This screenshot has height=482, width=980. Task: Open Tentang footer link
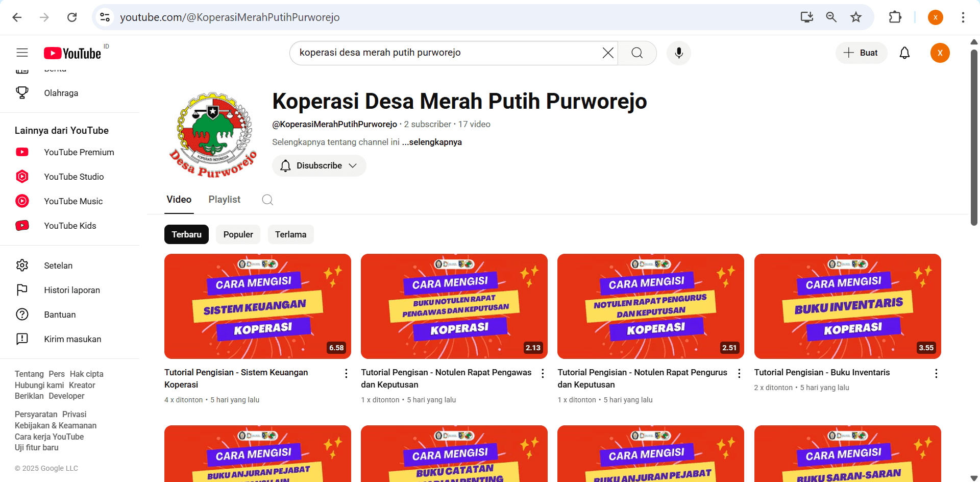[x=29, y=374]
